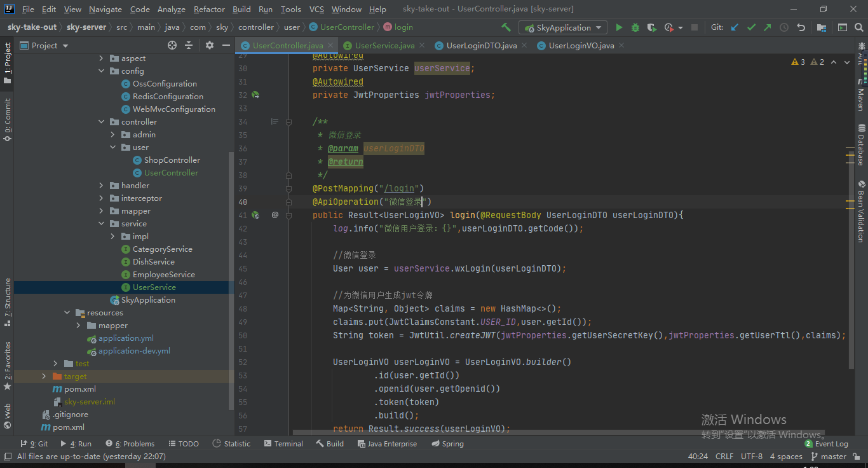The height and width of the screenshot is (468, 868).
Task: Click the Git update project arrow
Action: point(735,27)
